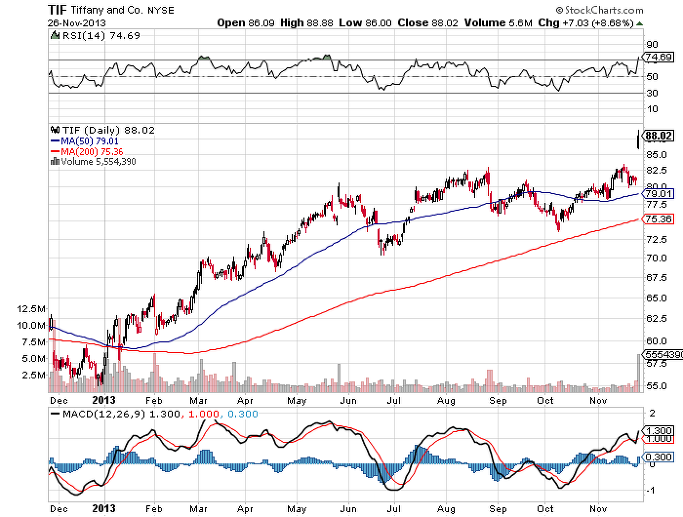
Task: Click the red 75.36 moving average tag
Action: click(658, 219)
